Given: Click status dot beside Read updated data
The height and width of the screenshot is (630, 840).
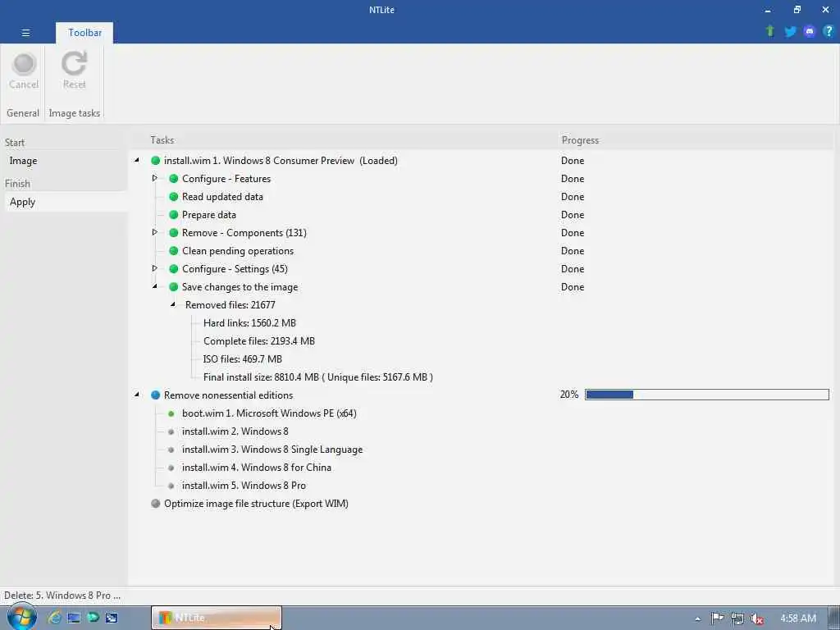Looking at the screenshot, I should (x=174, y=197).
